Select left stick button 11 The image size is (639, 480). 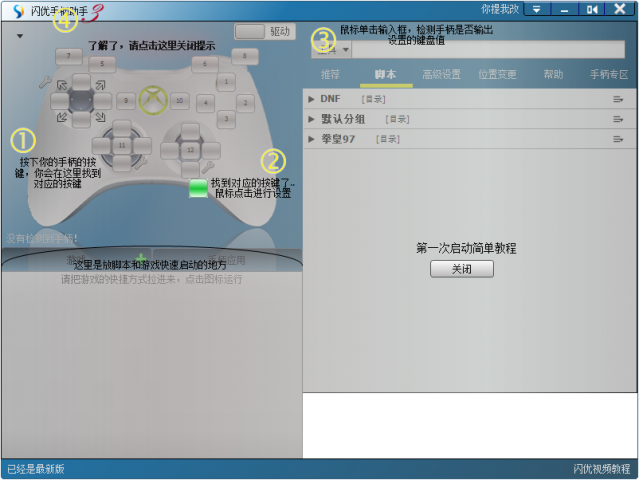click(121, 146)
